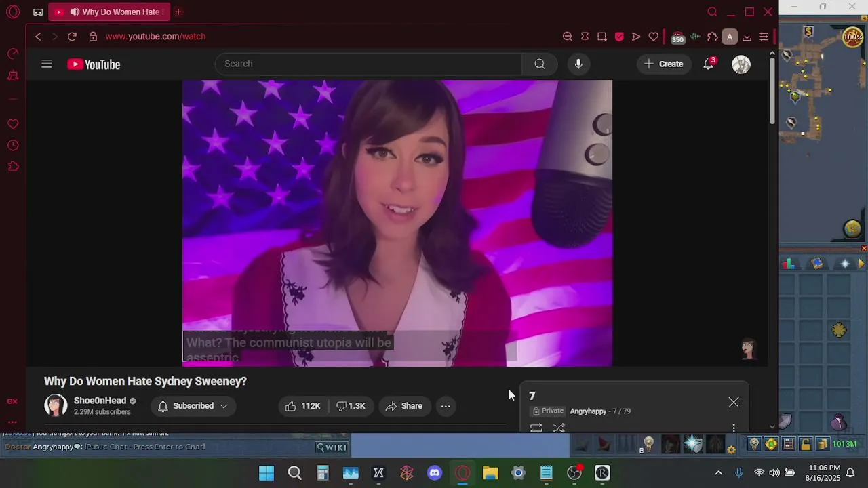868x488 pixels.
Task: Open the extension showing 350 badge
Action: tap(677, 37)
